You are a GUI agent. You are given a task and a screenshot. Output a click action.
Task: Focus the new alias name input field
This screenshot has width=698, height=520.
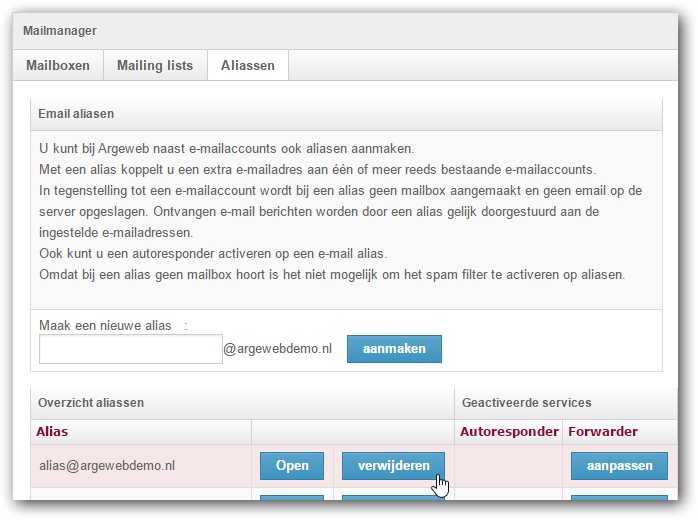click(x=130, y=349)
